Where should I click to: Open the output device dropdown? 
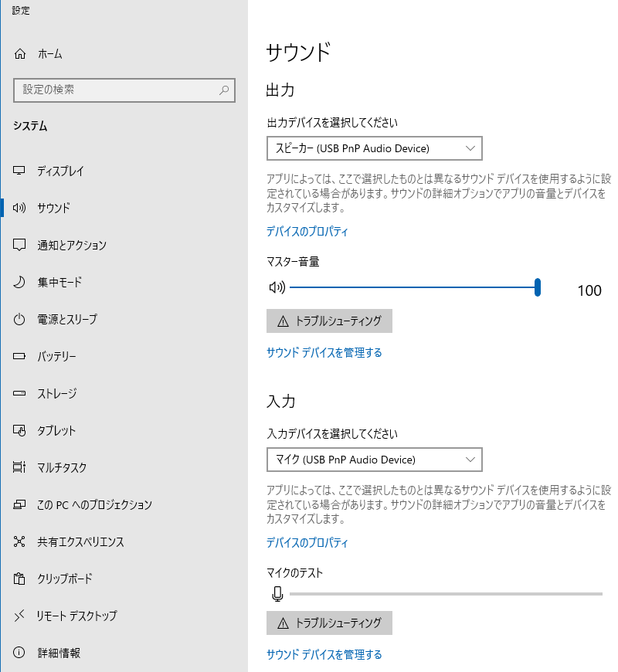(x=372, y=148)
